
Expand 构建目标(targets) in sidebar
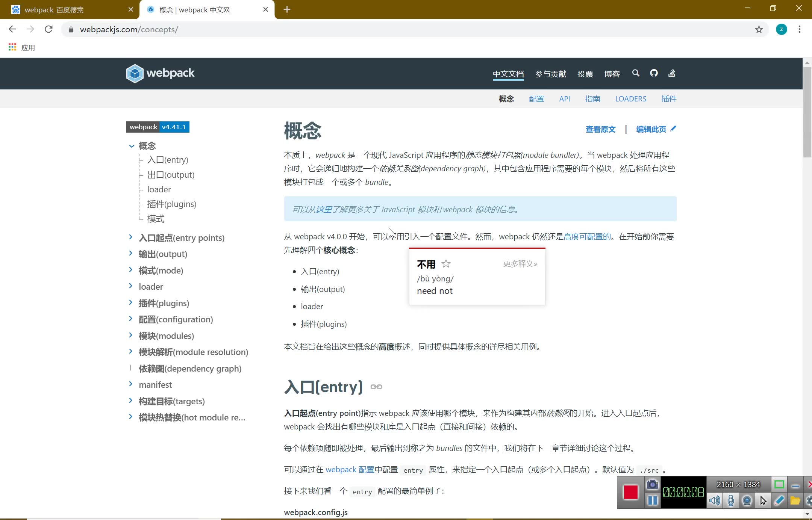click(x=130, y=400)
